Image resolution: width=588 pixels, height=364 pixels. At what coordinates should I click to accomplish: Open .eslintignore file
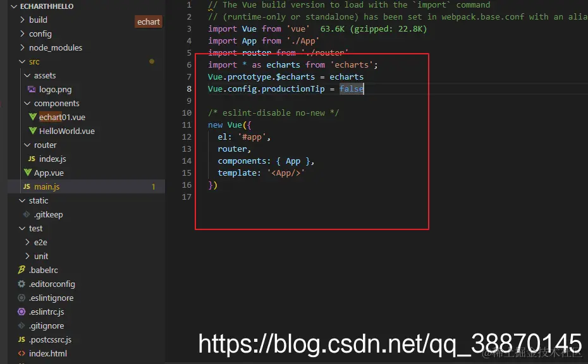[x=51, y=298]
